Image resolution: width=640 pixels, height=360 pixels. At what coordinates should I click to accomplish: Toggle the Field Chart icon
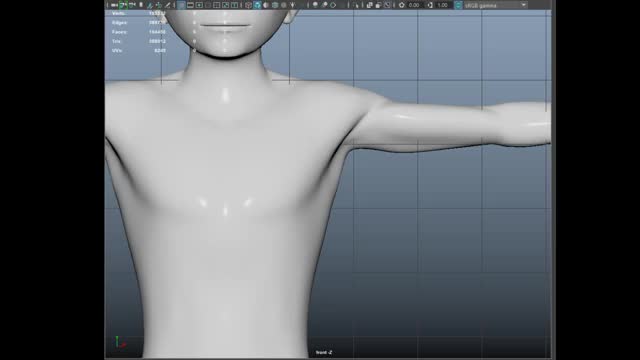[216, 5]
